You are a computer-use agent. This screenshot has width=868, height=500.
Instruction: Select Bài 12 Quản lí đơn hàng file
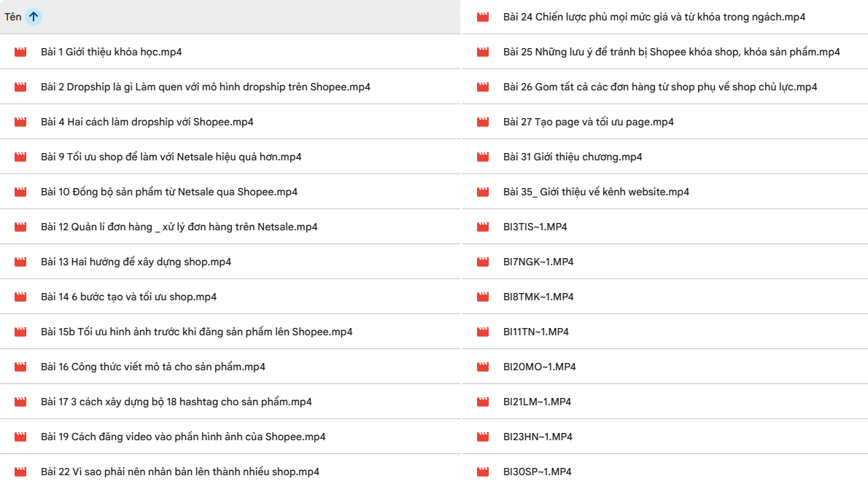click(179, 227)
